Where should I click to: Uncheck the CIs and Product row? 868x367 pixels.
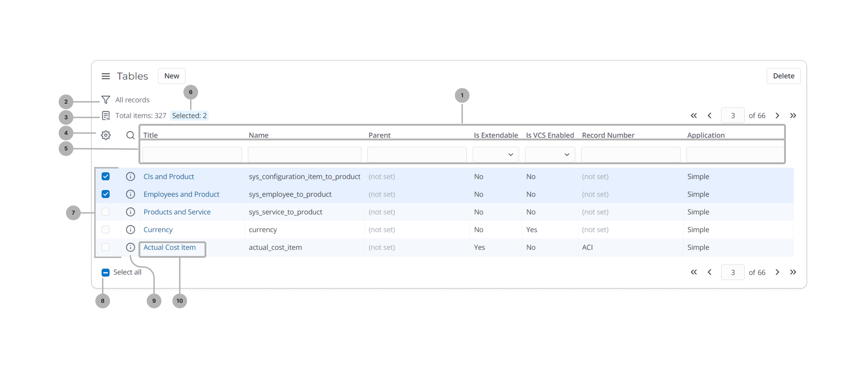[105, 177]
